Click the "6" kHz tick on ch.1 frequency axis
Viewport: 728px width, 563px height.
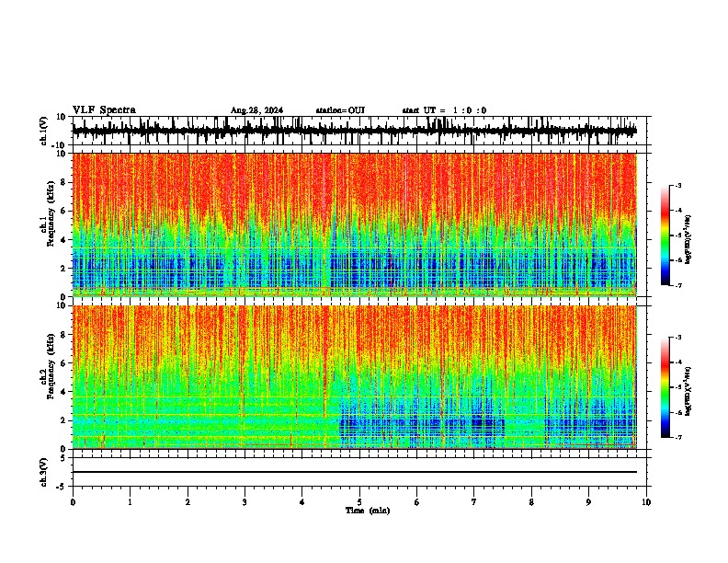(64, 211)
